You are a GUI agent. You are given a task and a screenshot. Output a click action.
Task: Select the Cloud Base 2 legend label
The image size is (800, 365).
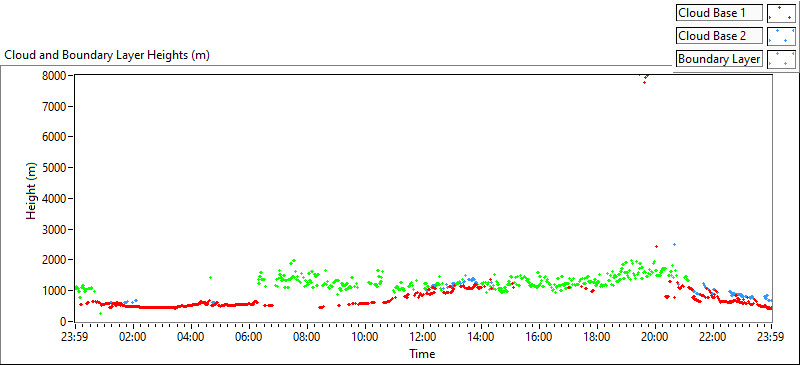tap(719, 36)
